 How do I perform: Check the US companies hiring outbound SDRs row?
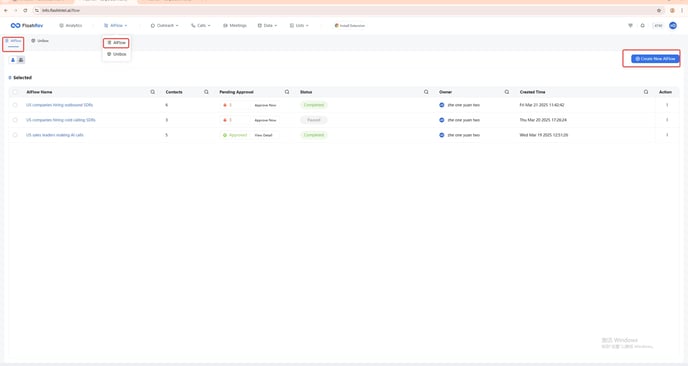[15, 105]
